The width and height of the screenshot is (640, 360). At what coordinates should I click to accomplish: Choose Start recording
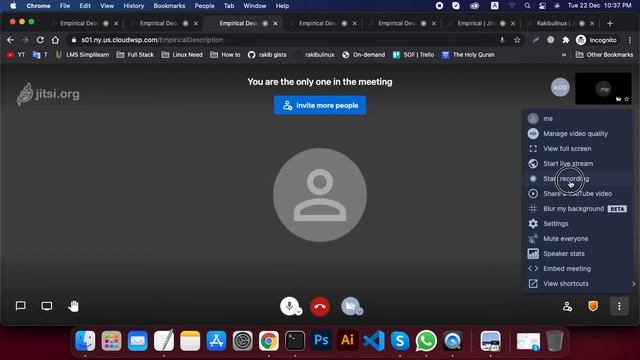tap(577, 178)
